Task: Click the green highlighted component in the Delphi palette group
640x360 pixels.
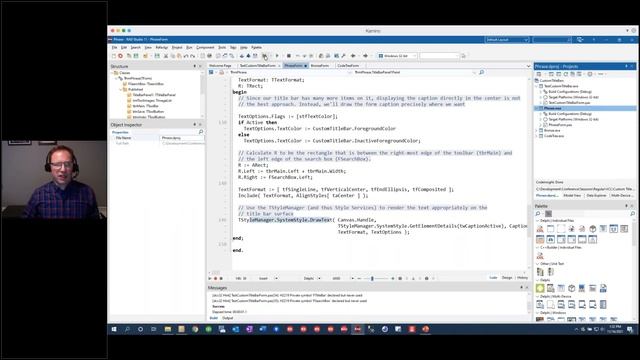Action: (540, 288)
